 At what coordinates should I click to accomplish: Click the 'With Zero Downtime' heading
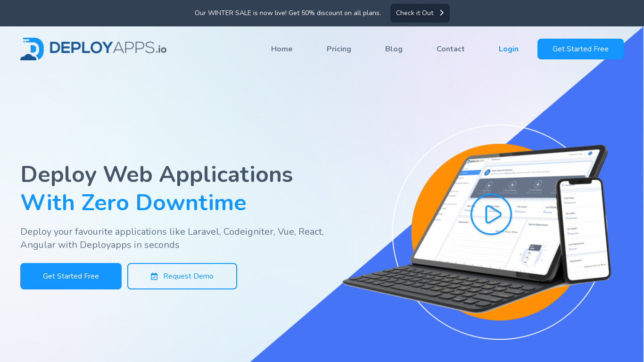(x=133, y=203)
